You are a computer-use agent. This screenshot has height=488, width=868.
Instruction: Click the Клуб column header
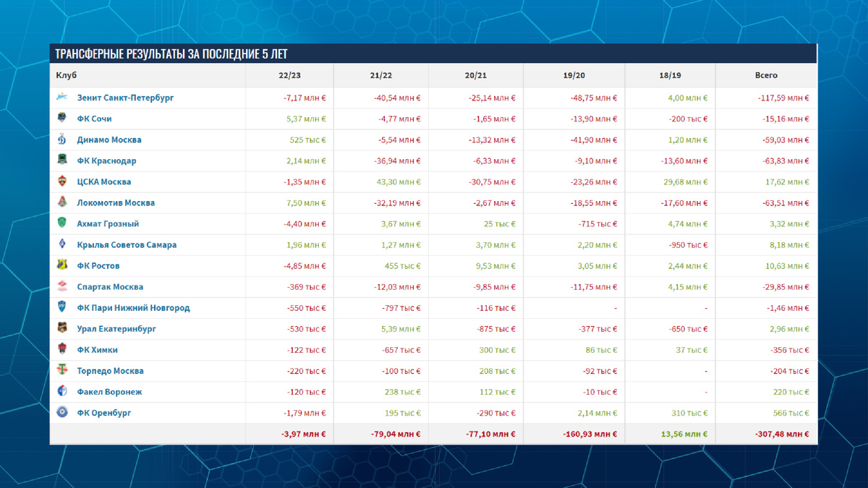pos(66,75)
